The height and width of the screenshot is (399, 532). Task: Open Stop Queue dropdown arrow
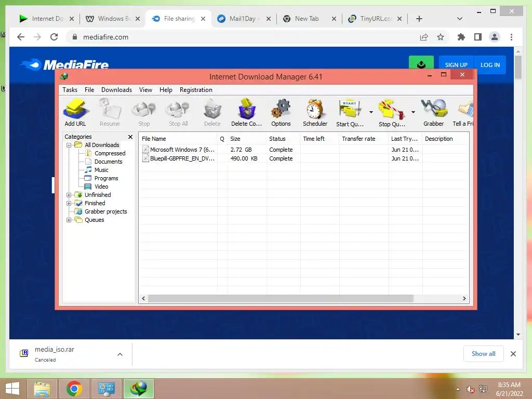[x=413, y=112]
